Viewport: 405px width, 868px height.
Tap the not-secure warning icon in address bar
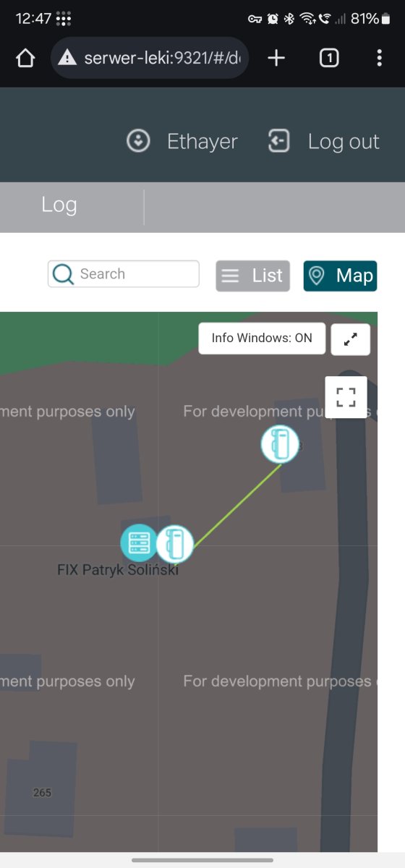click(x=67, y=59)
